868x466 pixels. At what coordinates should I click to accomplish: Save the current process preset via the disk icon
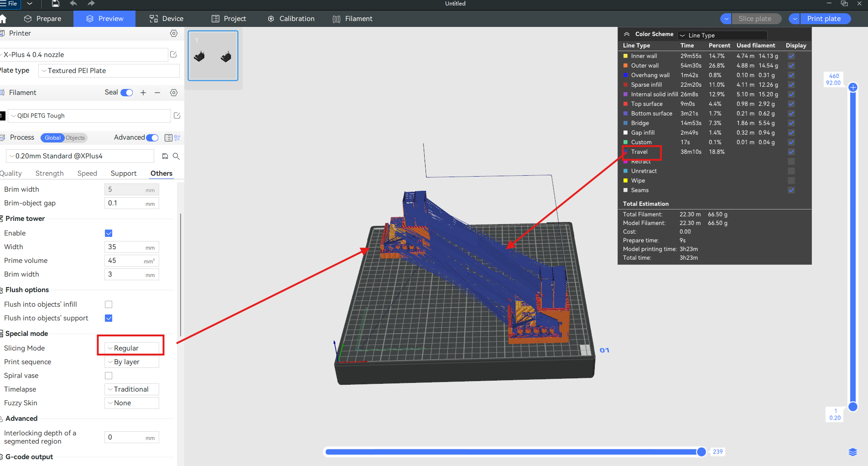165,156
